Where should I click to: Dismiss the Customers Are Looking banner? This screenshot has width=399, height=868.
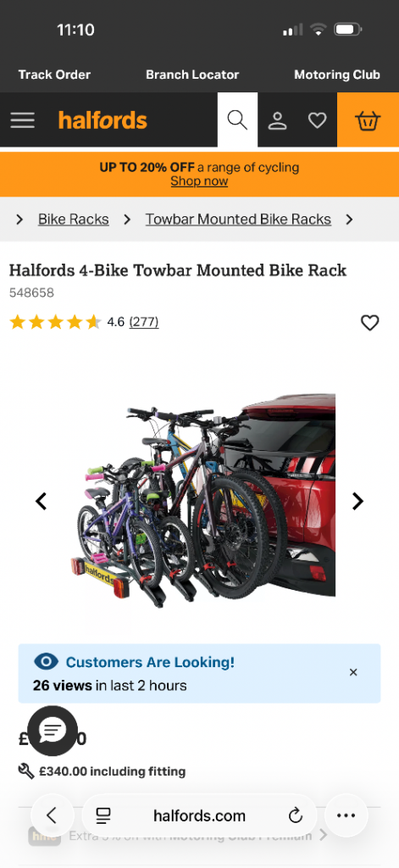pos(353,672)
